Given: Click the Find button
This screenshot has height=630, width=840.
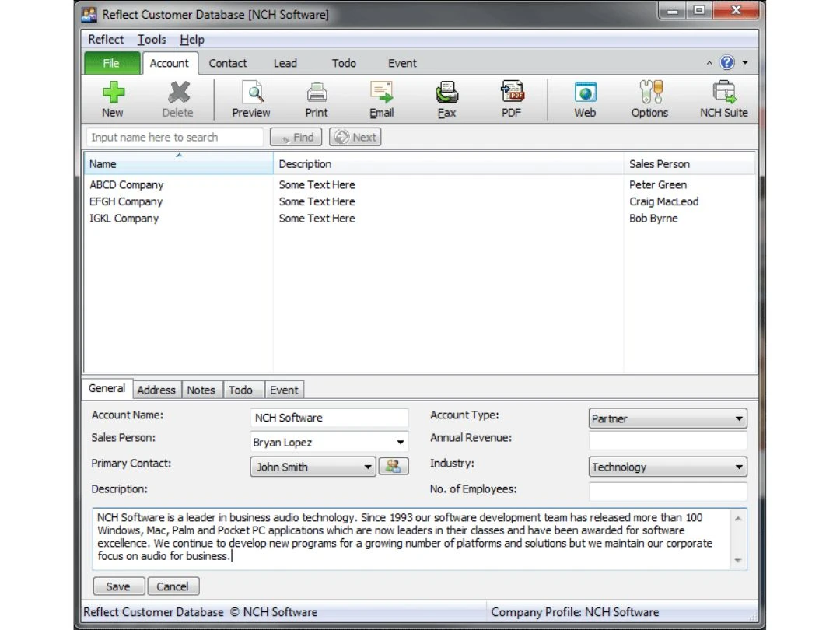Looking at the screenshot, I should 296,137.
